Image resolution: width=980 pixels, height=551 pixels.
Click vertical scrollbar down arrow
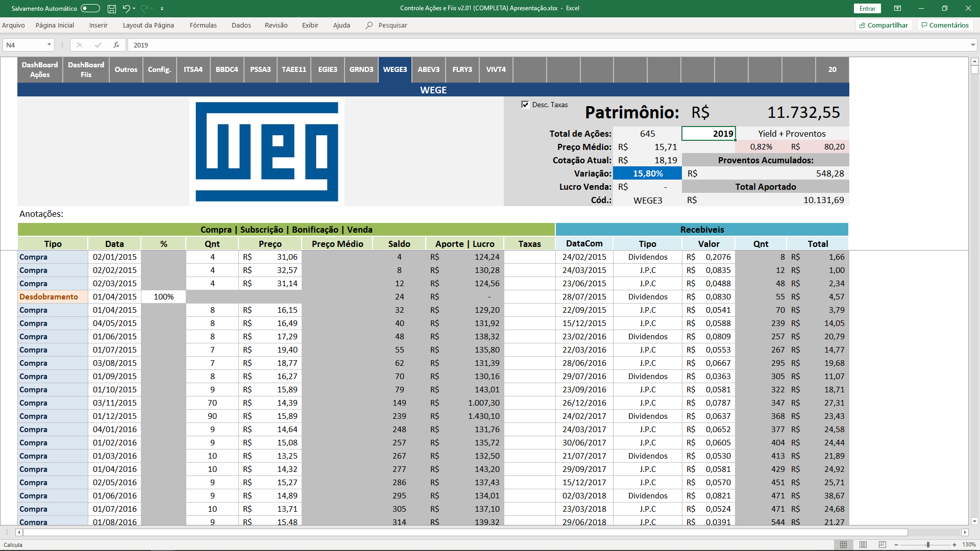tap(974, 521)
